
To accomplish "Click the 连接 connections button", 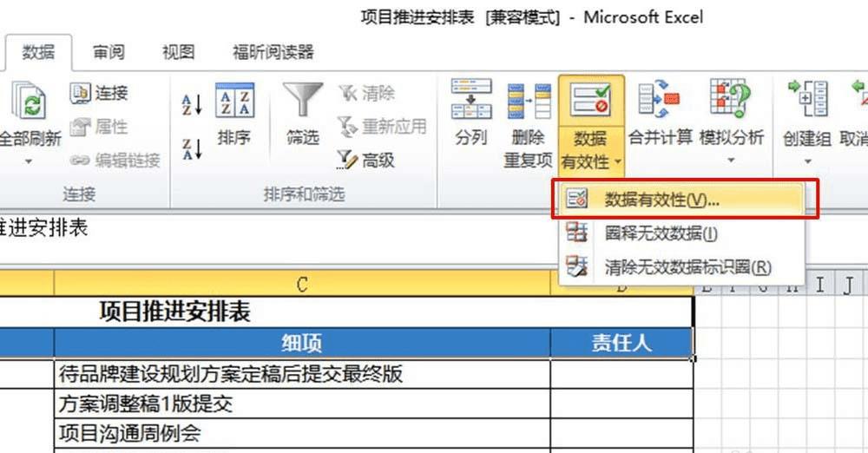I will coord(99,93).
